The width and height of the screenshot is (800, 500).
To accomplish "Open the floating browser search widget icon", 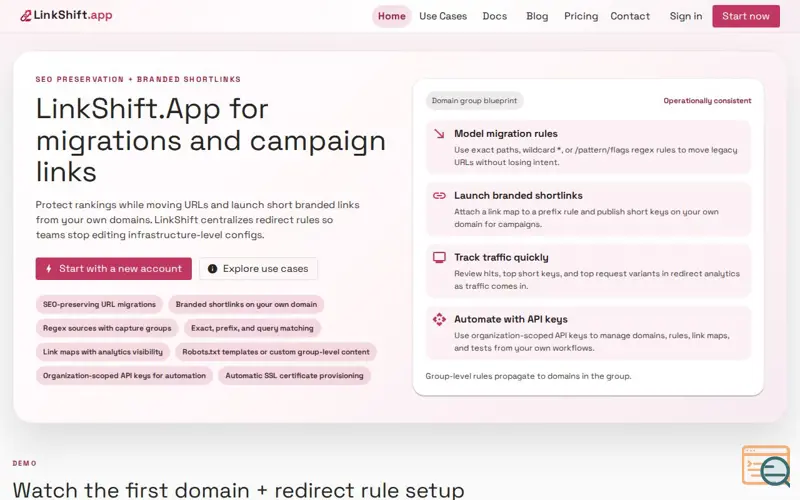I will [x=766, y=466].
